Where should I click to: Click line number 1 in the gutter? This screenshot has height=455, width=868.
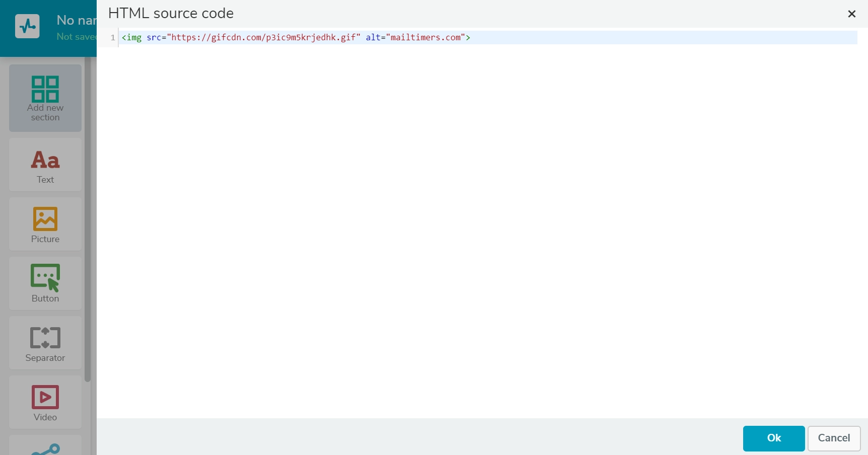point(112,37)
